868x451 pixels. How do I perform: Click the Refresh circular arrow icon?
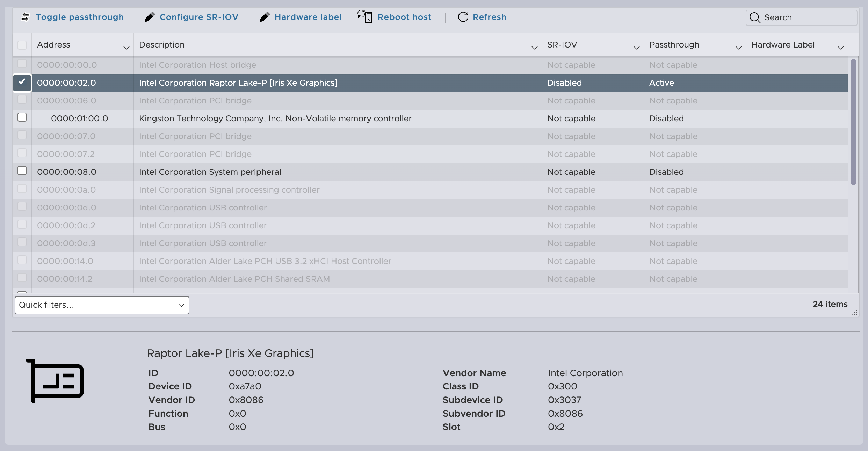click(x=463, y=17)
